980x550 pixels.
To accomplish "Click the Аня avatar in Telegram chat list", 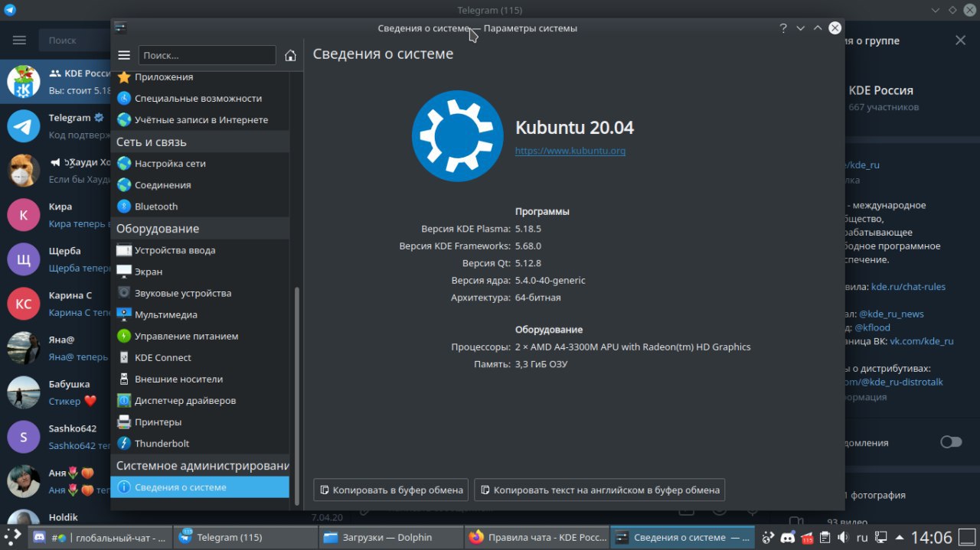I will tap(24, 481).
